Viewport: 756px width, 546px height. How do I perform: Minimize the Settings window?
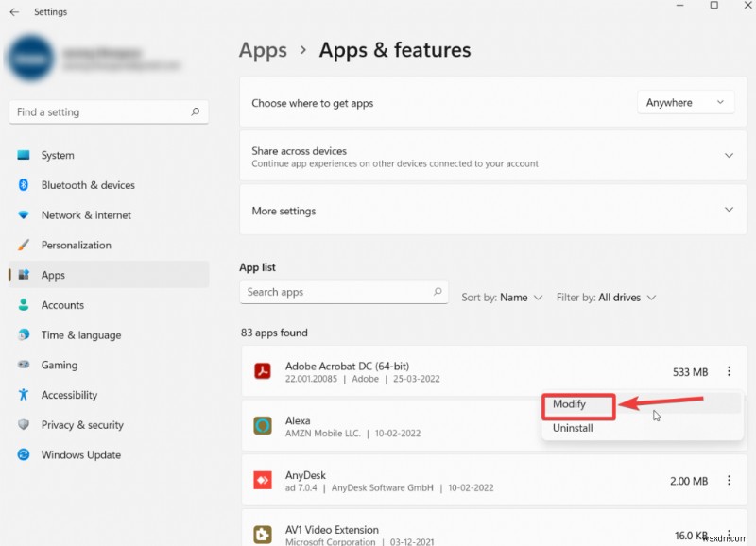679,6
